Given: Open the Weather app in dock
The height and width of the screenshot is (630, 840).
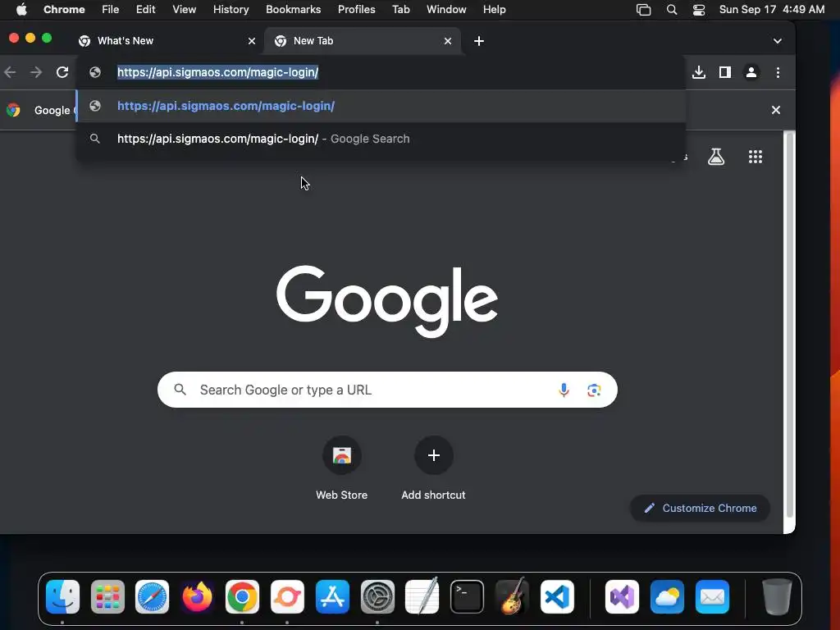Looking at the screenshot, I should [x=667, y=597].
